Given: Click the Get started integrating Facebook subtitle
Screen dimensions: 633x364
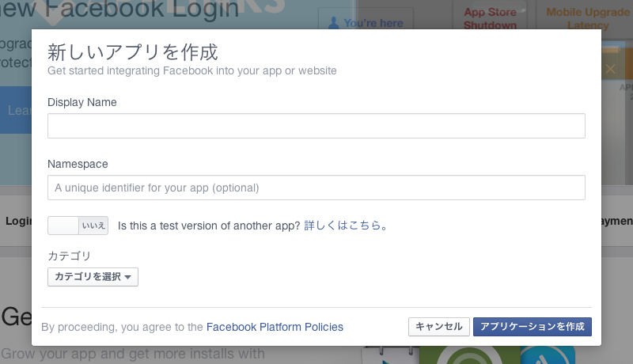Looking at the screenshot, I should tap(192, 70).
